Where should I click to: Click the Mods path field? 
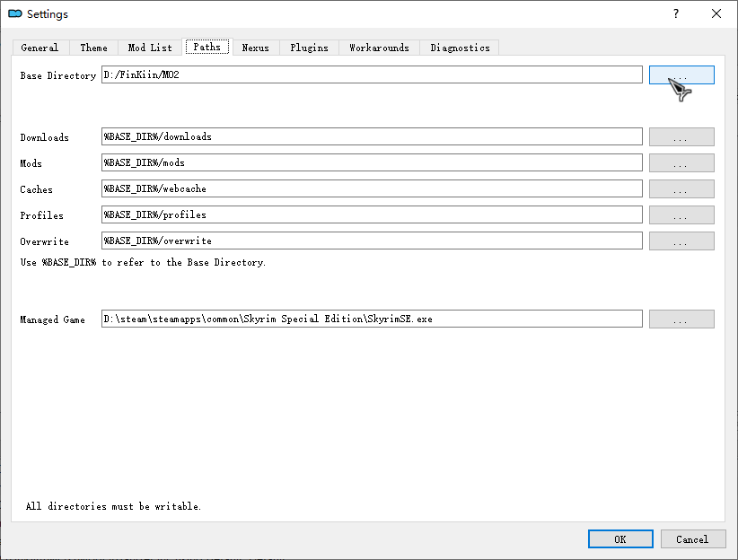coord(372,162)
